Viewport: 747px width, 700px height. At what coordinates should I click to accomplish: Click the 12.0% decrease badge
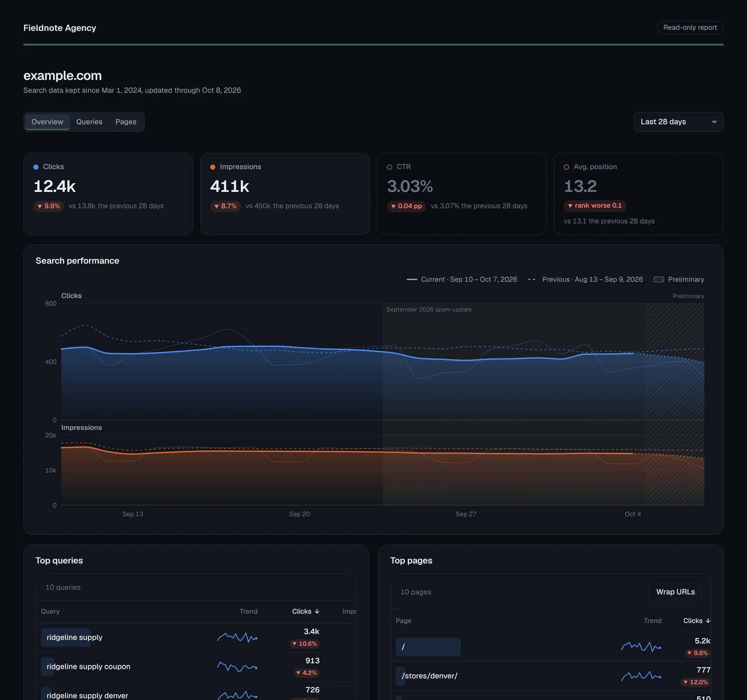pos(696,682)
